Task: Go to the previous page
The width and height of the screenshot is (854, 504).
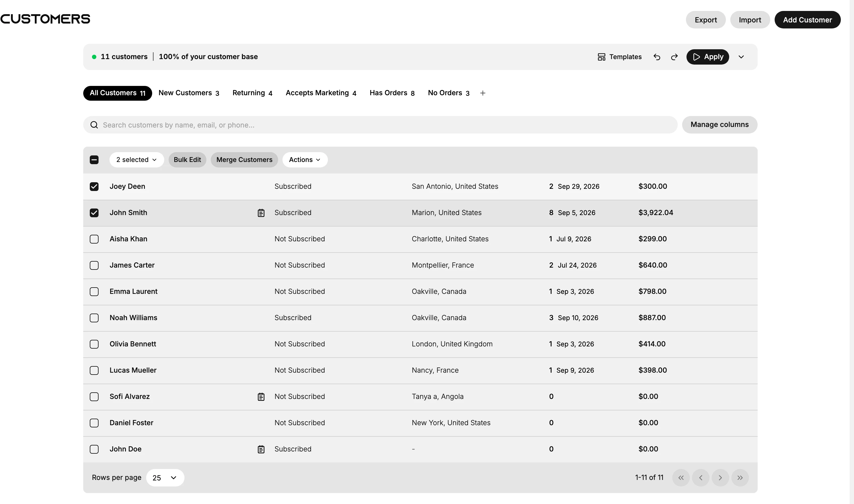Action: tap(700, 478)
